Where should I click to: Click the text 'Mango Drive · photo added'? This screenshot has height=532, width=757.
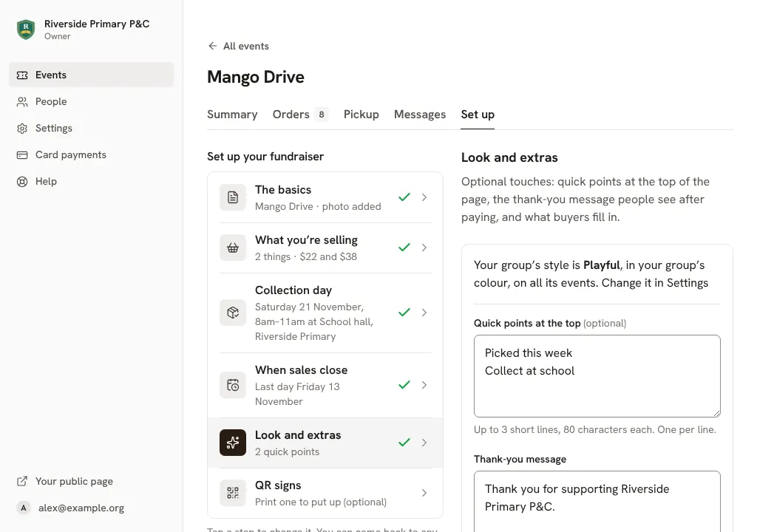pos(318,207)
